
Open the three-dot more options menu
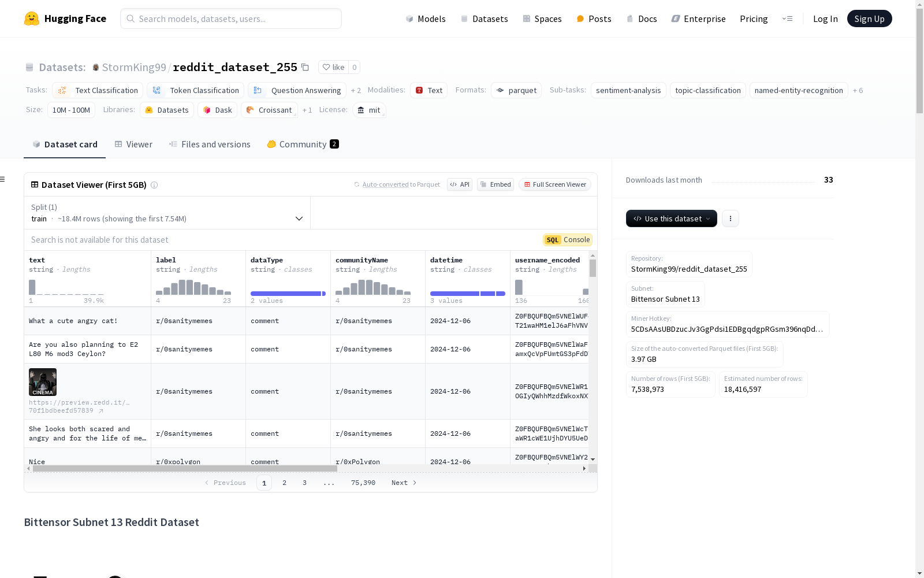tap(731, 218)
